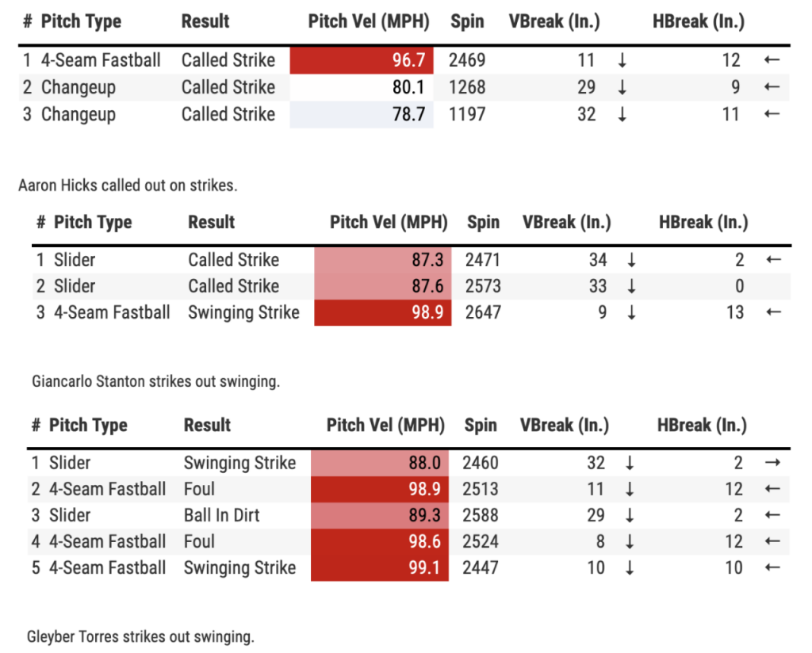
Task: Click the red 96.7 velocity cell
Action: (x=362, y=60)
